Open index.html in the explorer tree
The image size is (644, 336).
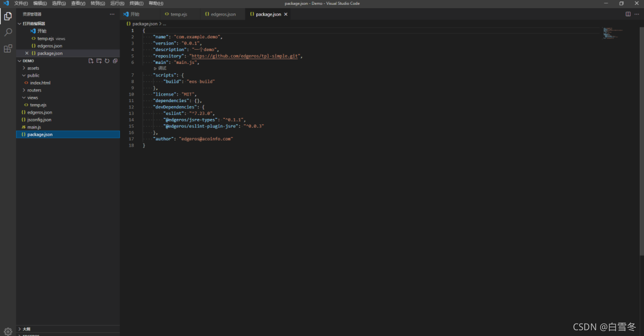[68, 83]
